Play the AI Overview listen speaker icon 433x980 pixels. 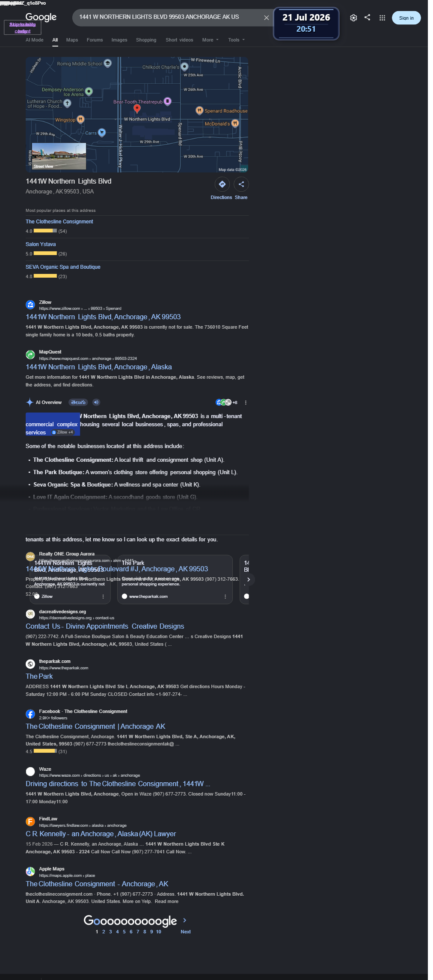click(96, 402)
